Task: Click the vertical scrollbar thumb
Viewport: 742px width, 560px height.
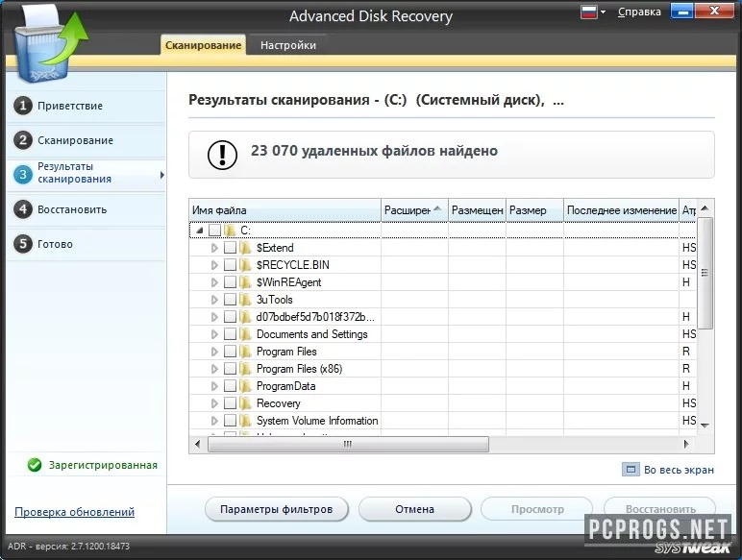Action: tap(705, 273)
